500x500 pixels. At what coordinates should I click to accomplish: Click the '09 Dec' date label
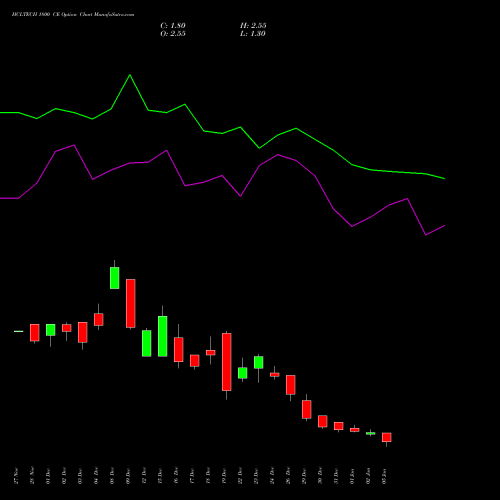[x=128, y=476]
